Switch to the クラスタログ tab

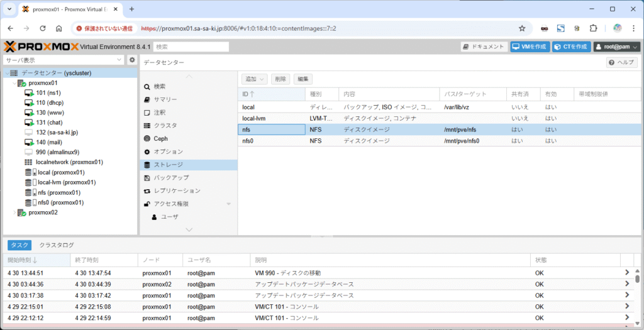pos(57,245)
